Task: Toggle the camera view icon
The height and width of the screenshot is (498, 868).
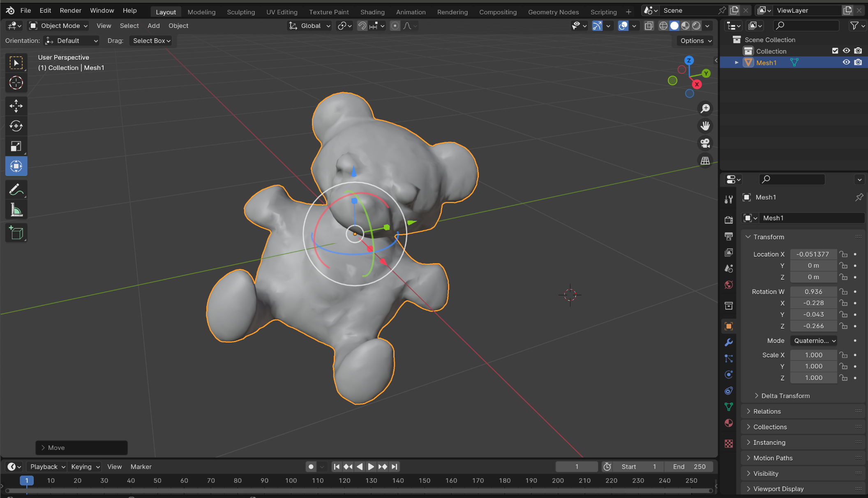Action: pos(705,143)
